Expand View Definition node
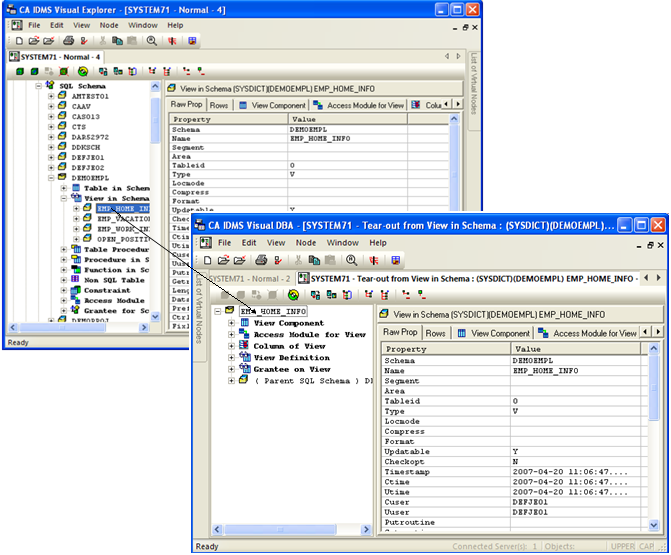Screen dimensions: 671x555 click(x=231, y=358)
